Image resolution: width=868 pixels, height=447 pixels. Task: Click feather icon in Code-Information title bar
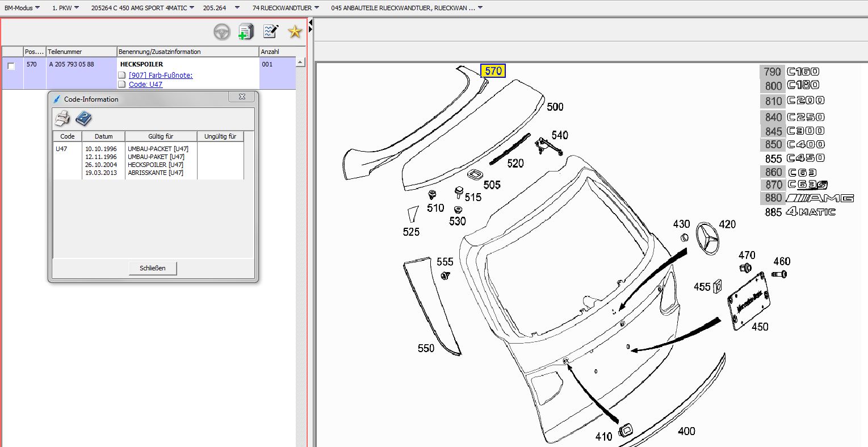tap(57, 99)
